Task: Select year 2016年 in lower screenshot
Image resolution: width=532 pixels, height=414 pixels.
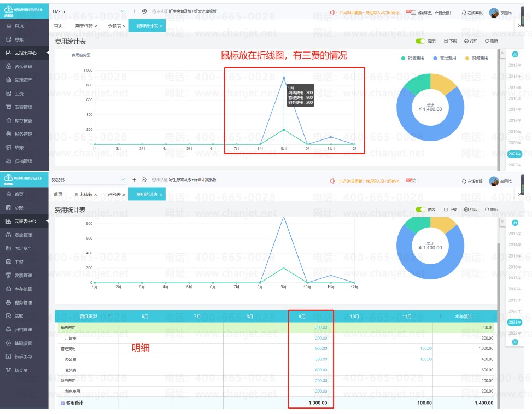Action: pos(515,267)
